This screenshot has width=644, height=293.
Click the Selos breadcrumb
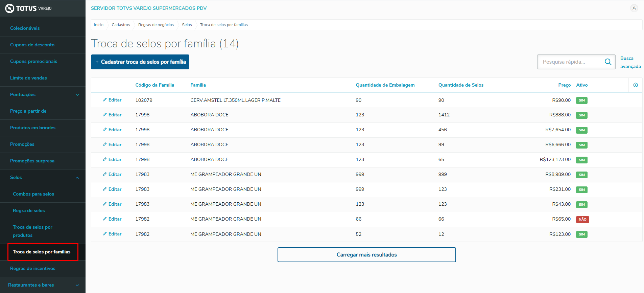click(187, 25)
